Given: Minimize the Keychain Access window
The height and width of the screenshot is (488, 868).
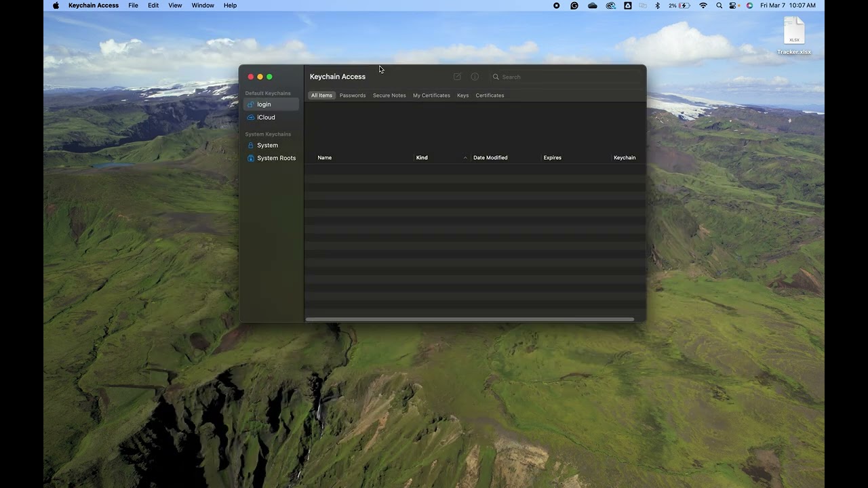Looking at the screenshot, I should pyautogui.click(x=260, y=77).
